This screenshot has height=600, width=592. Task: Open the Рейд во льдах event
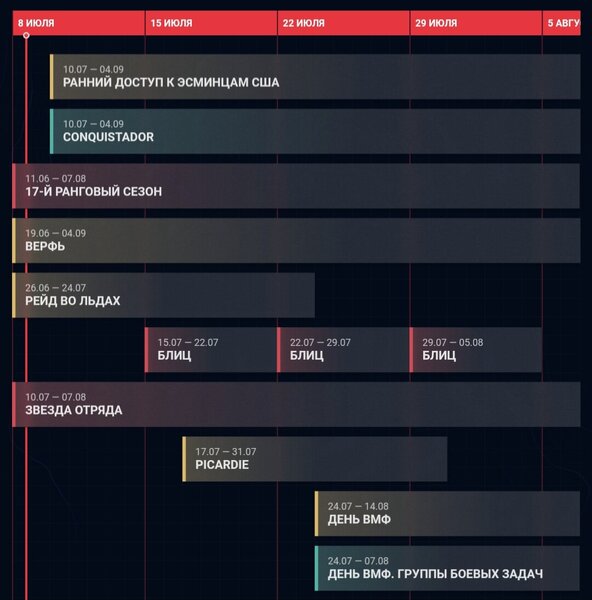tap(163, 295)
